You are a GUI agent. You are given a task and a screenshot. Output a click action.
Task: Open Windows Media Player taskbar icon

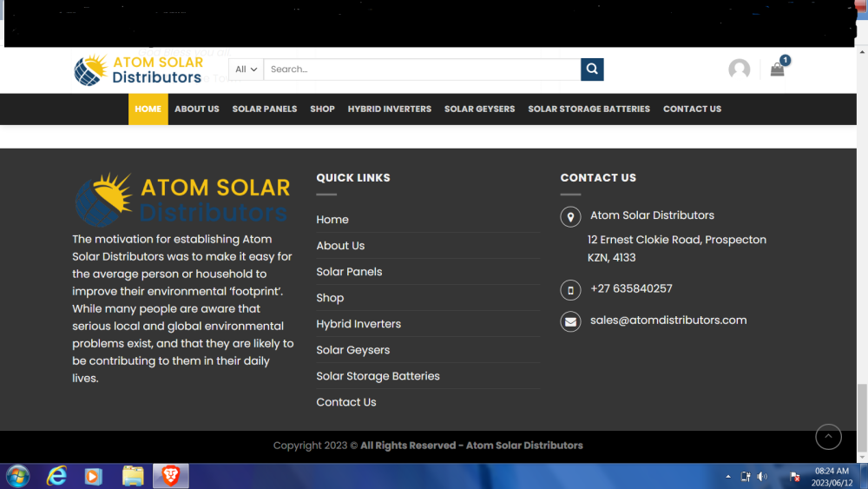point(94,476)
